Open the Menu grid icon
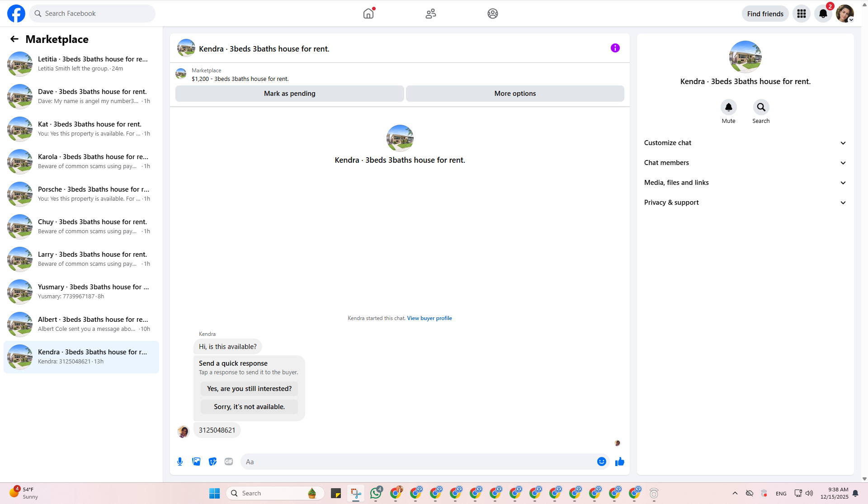Screen dimensions: 868x504 click(x=802, y=14)
